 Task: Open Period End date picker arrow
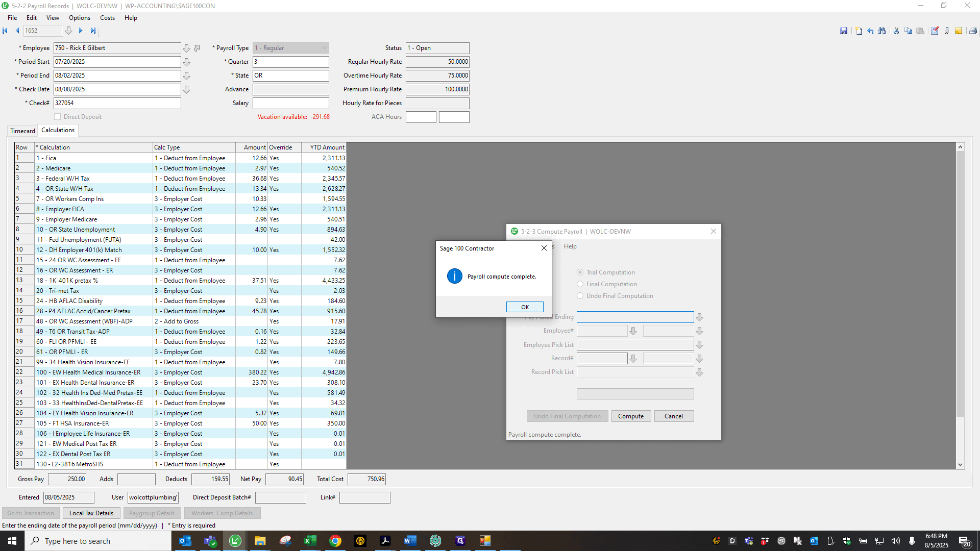coord(187,76)
